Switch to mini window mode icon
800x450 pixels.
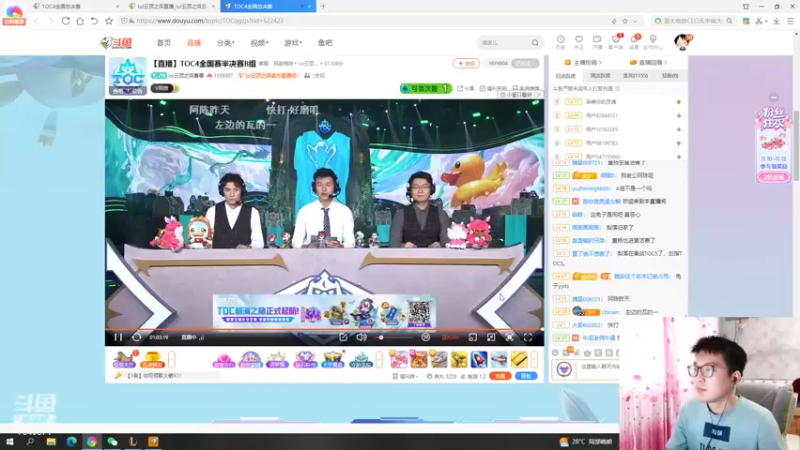click(473, 337)
